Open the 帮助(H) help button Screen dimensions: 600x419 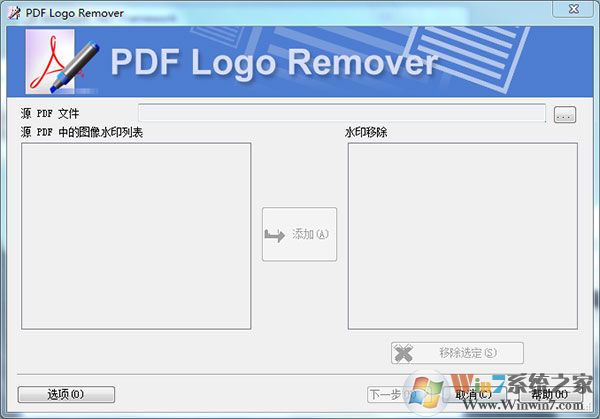(x=550, y=394)
